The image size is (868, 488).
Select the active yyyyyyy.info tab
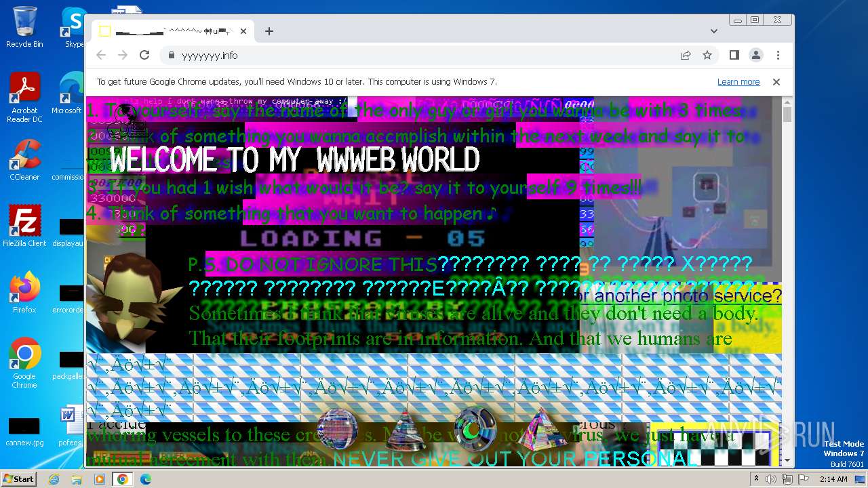(173, 31)
